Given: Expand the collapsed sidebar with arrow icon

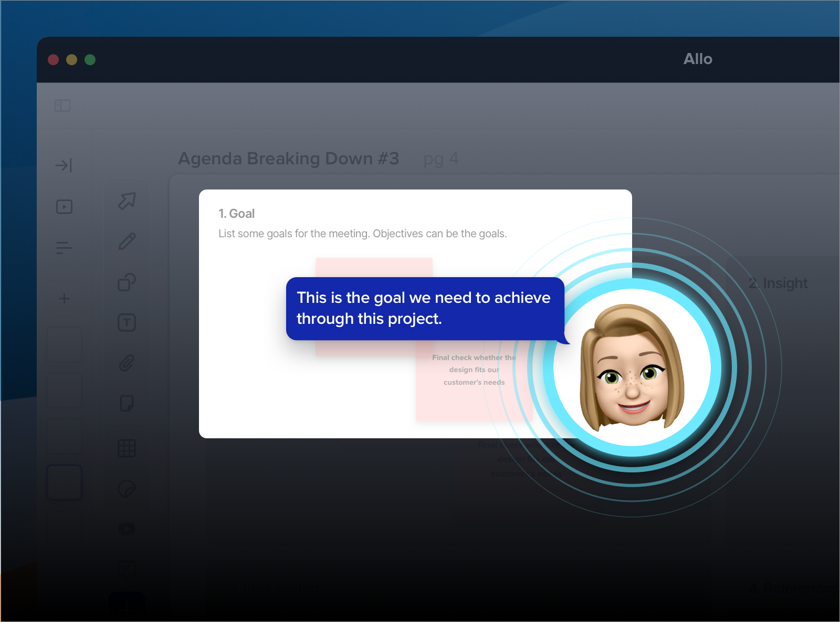Looking at the screenshot, I should pyautogui.click(x=64, y=165).
